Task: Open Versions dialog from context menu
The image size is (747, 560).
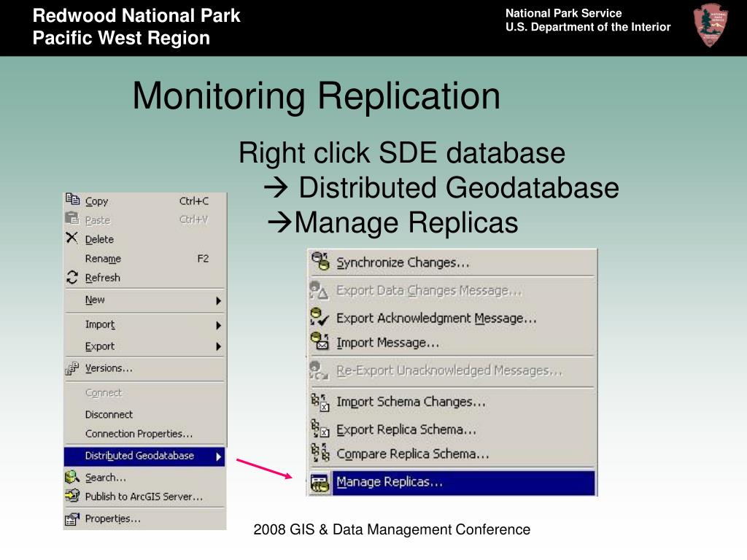Action: [x=109, y=368]
